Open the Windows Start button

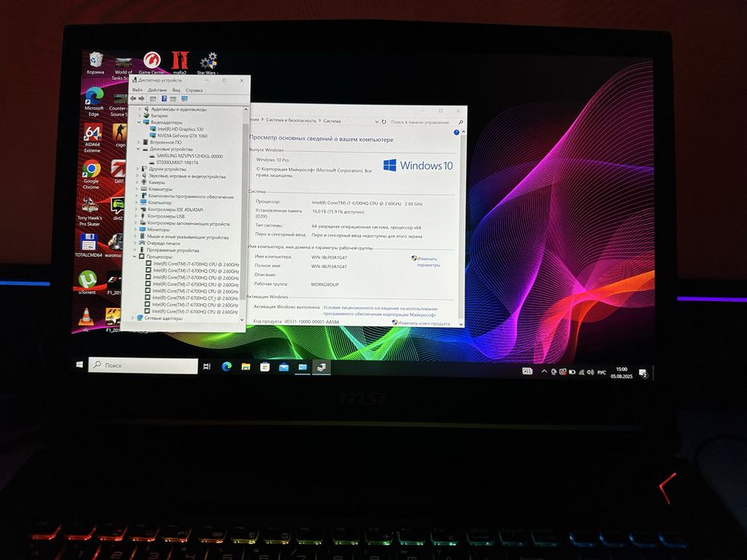pos(79,364)
